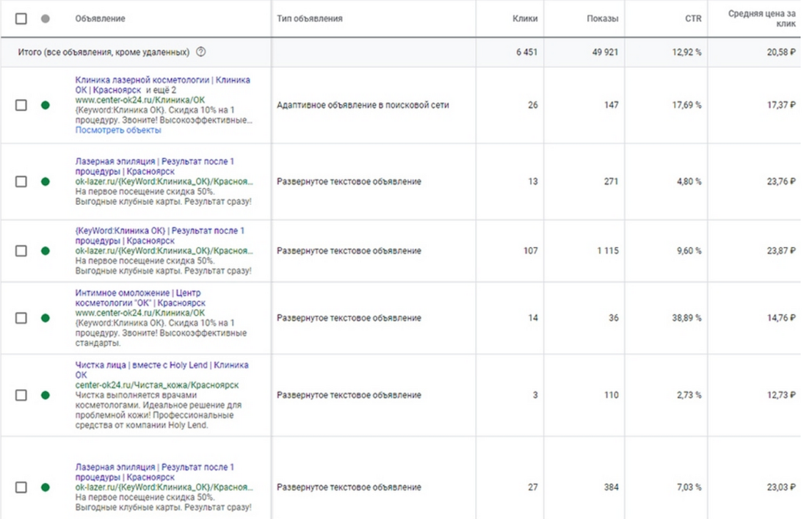Open the Лазерная эпиляция headline in the 271-impressions row
This screenshot has height=519, width=812.
(154, 166)
